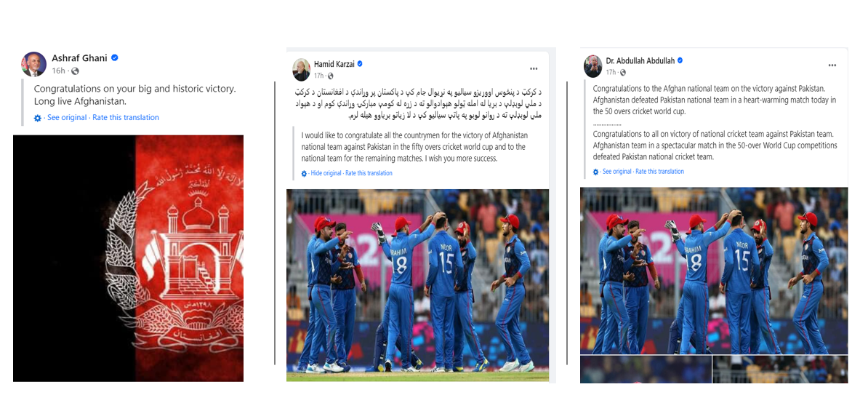The image size is (868, 419).
Task: Open three-dot options menu on Hamid Karzai post
Action: pyautogui.click(x=534, y=68)
